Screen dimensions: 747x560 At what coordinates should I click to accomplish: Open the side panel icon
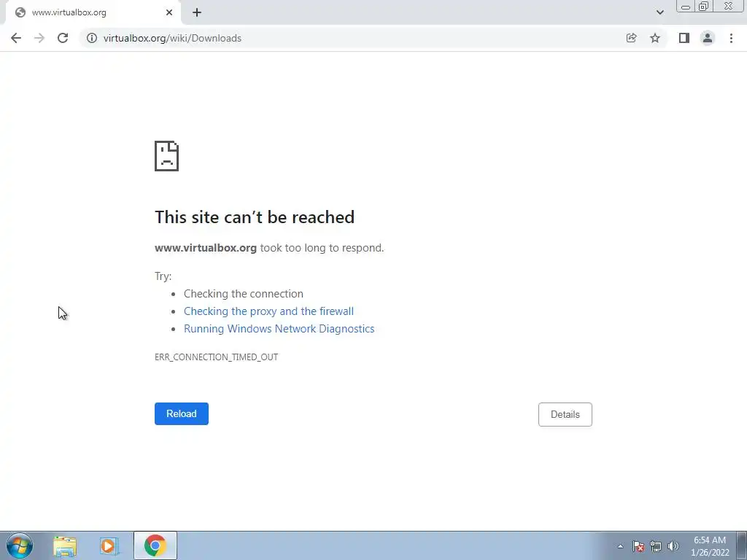coord(684,38)
